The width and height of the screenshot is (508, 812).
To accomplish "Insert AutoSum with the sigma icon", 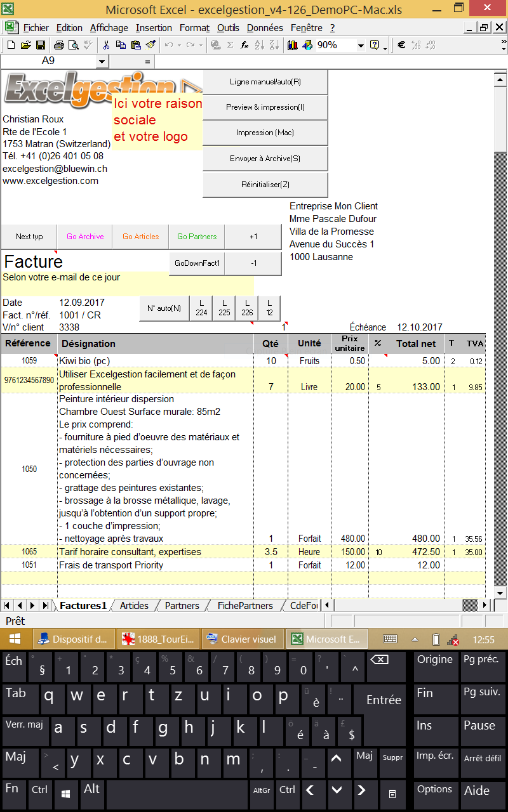I will coord(230,45).
